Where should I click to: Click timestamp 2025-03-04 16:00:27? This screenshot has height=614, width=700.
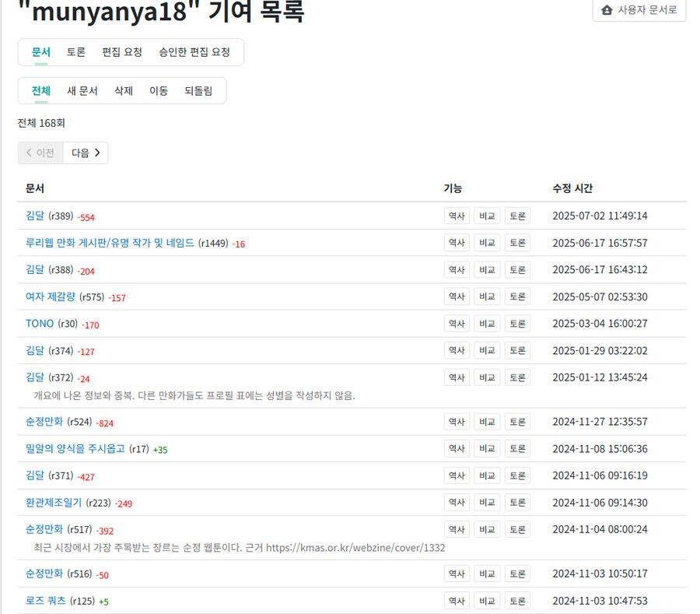(600, 324)
